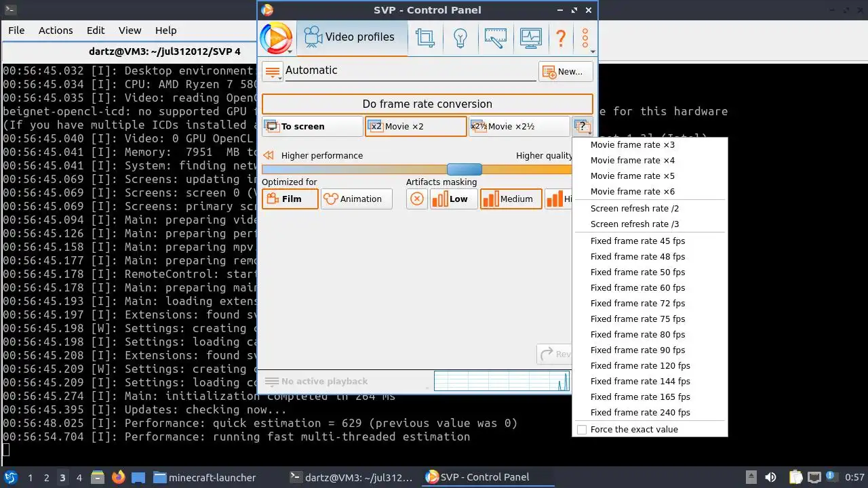Open the SVP main logo menu

click(x=276, y=38)
